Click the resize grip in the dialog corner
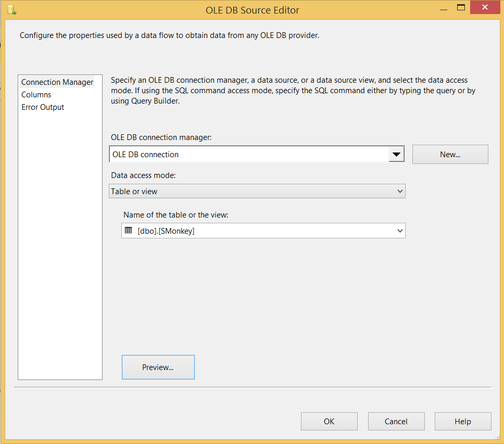504x444 pixels. coord(498,437)
